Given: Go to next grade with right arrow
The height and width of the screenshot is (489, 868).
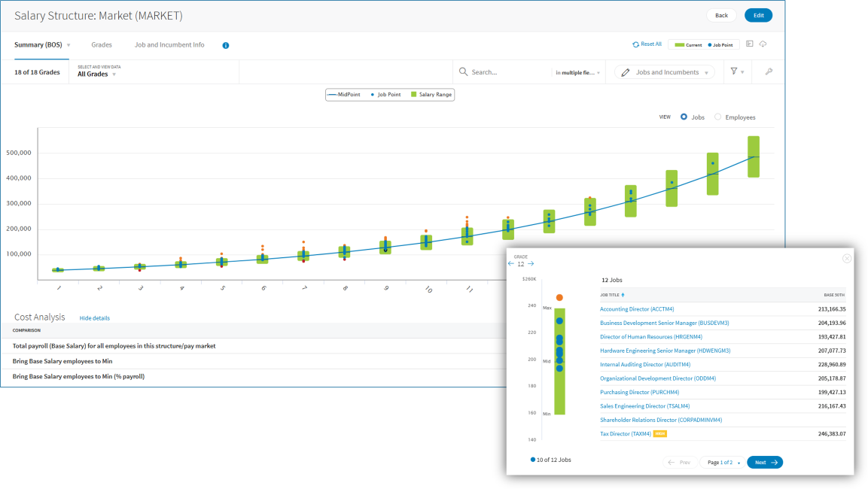Looking at the screenshot, I should click(x=531, y=264).
